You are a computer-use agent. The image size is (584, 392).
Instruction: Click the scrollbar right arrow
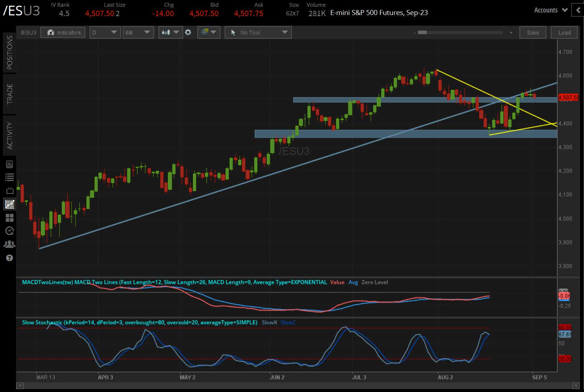(576, 386)
